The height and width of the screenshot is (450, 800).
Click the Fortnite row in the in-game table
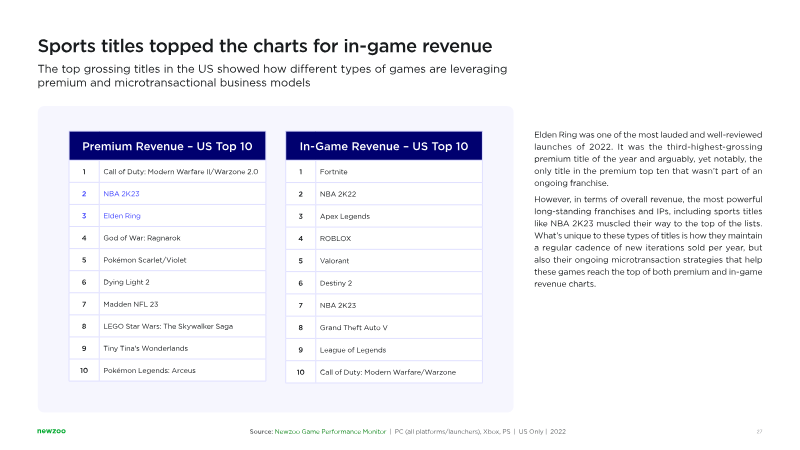click(x=334, y=172)
